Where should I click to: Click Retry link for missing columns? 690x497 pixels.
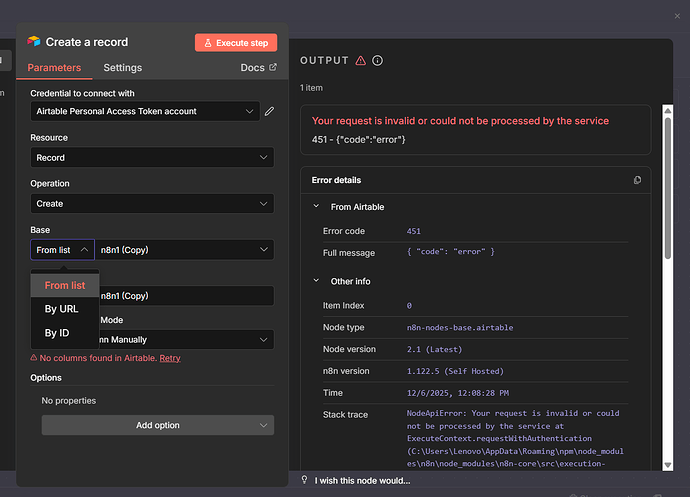170,358
